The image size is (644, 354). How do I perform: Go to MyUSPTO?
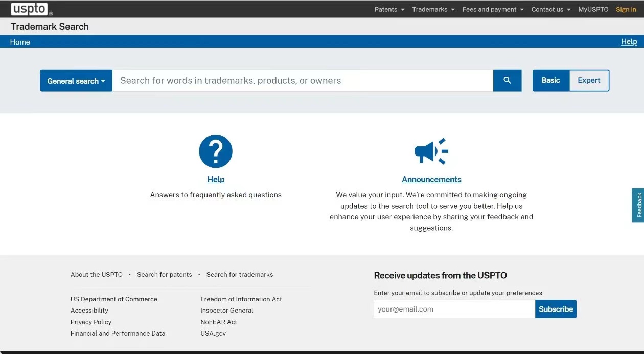pyautogui.click(x=593, y=9)
